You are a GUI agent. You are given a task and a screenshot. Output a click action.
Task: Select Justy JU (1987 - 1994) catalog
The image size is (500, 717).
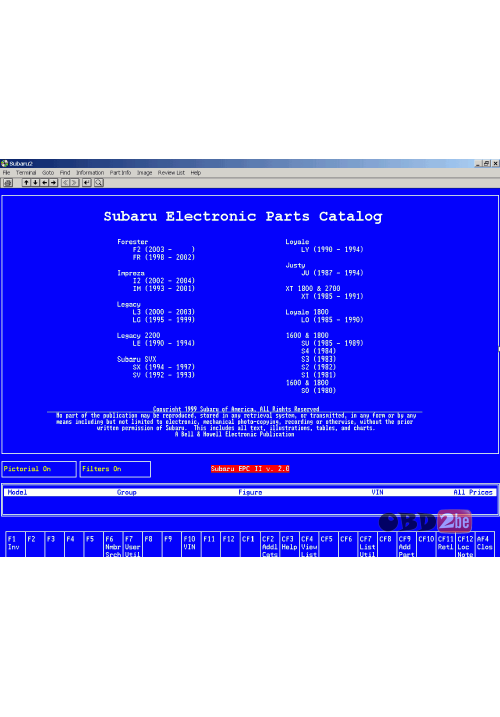(x=332, y=273)
